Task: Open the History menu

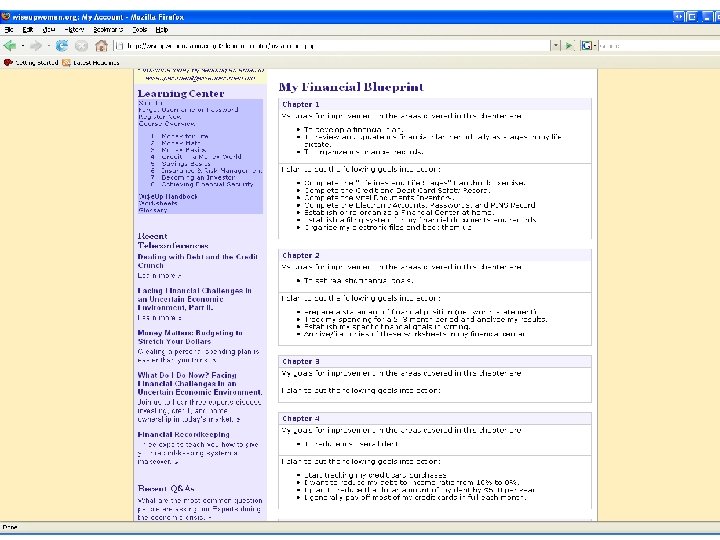Action: pos(74,29)
